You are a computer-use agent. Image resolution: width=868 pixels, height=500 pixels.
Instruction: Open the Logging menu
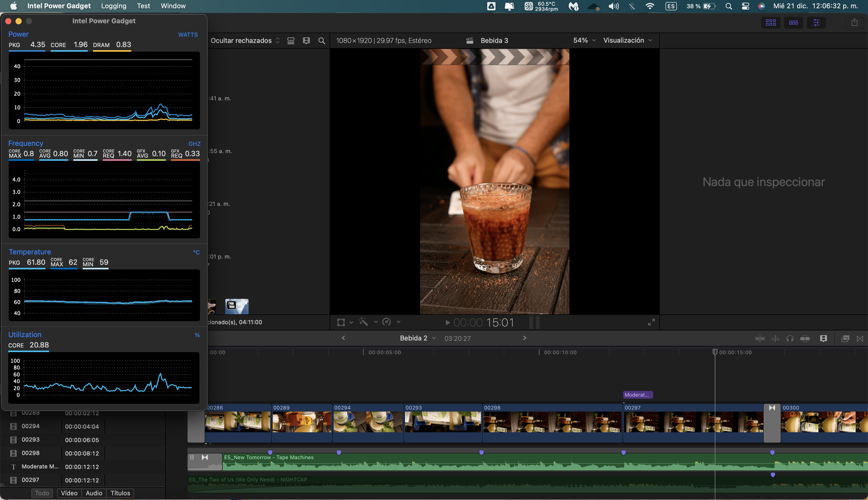114,6
